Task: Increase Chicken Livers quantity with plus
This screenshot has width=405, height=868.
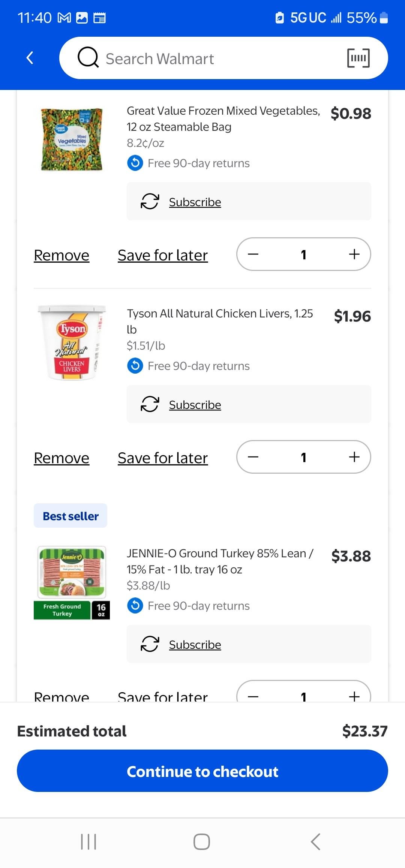Action: (x=354, y=457)
